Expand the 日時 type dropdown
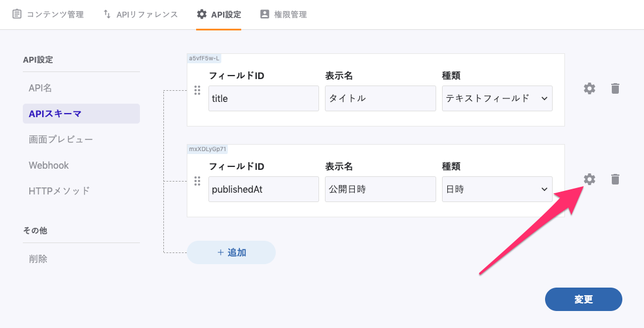Image resolution: width=644 pixels, height=328 pixels. pos(497,189)
